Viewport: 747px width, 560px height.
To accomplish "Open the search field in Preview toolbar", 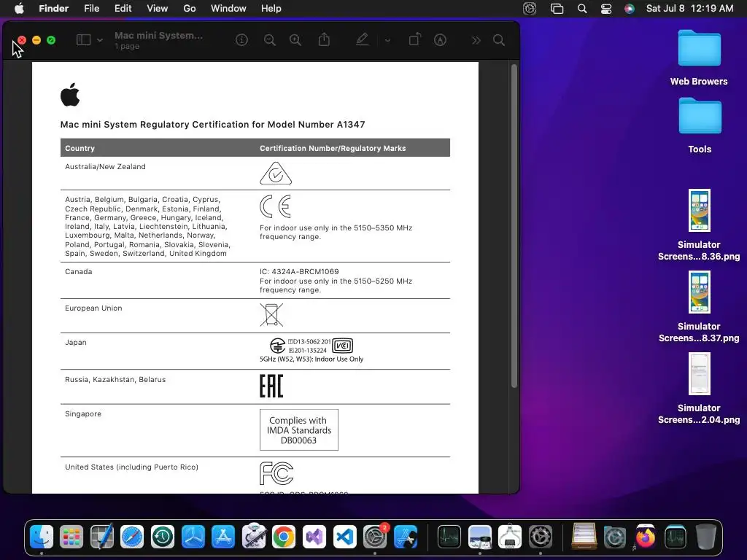I will 499,40.
